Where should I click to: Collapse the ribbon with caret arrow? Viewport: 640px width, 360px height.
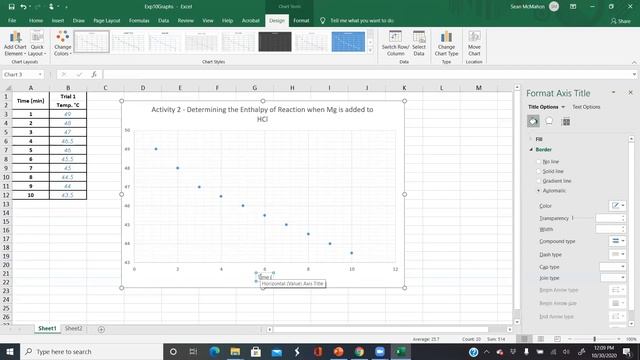pyautogui.click(x=634, y=62)
